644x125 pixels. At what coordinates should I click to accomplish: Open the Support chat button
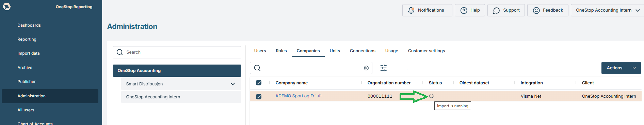click(x=506, y=10)
